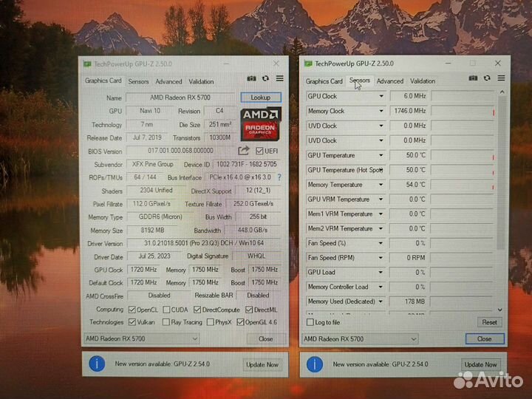Open GPU Clock sensor dropdown
Image resolution: width=532 pixels, height=399 pixels.
point(381,96)
